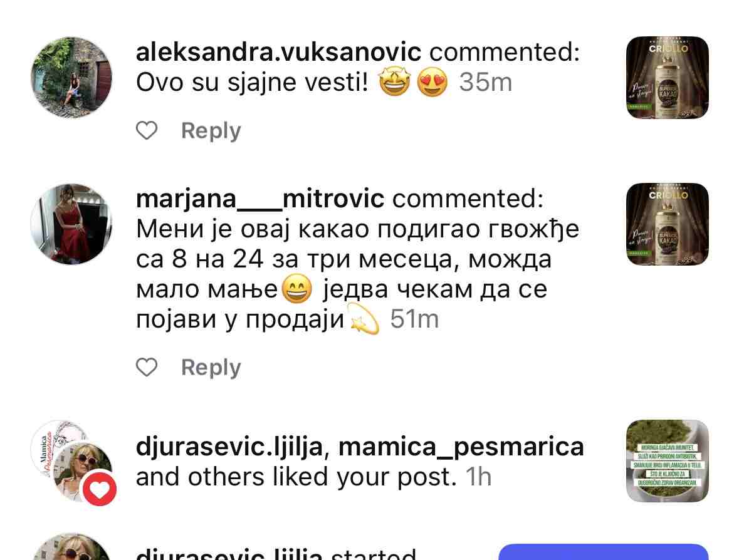Reply to marjana___mitrovic's comment
The height and width of the screenshot is (560, 739).
point(211,367)
